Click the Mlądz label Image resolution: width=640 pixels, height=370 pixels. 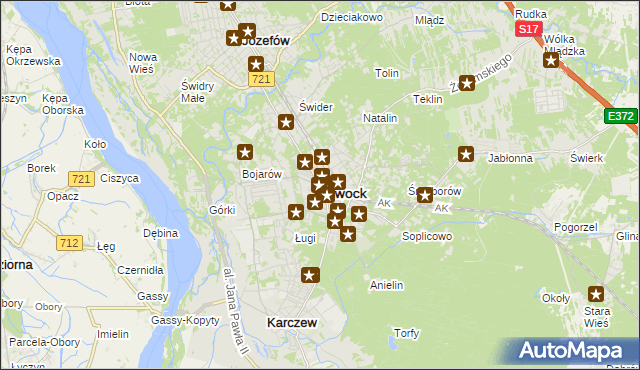point(429,20)
